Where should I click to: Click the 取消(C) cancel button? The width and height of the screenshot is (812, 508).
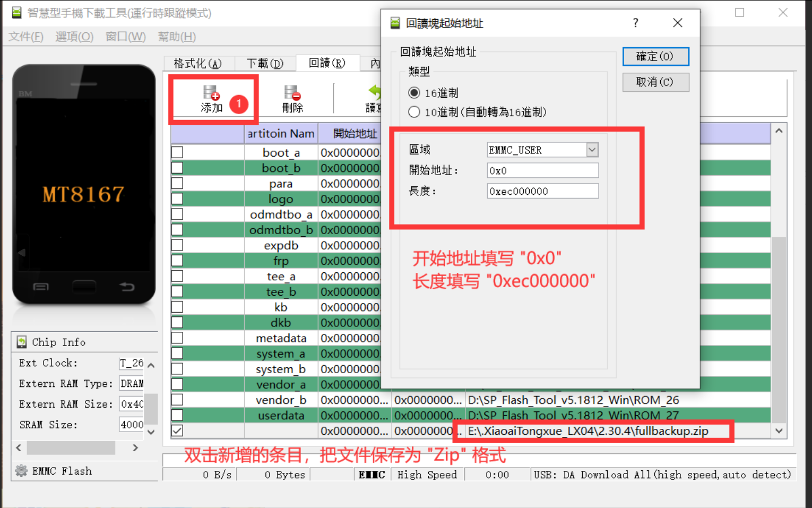tap(655, 82)
